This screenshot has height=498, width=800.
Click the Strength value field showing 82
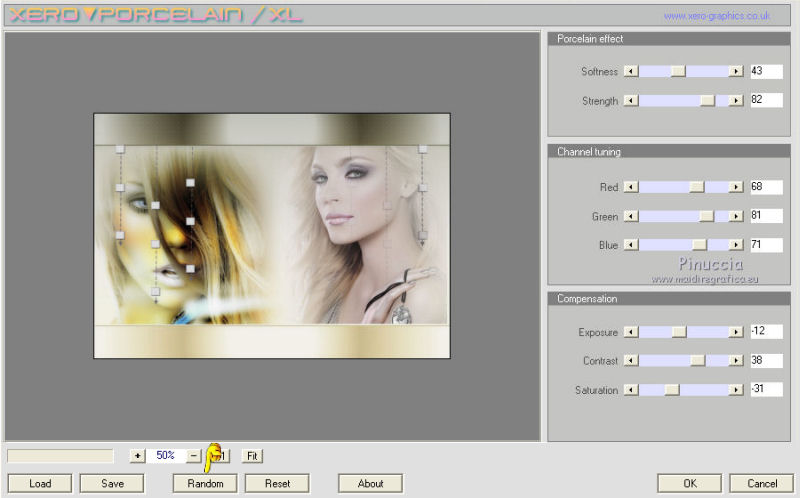pyautogui.click(x=766, y=100)
